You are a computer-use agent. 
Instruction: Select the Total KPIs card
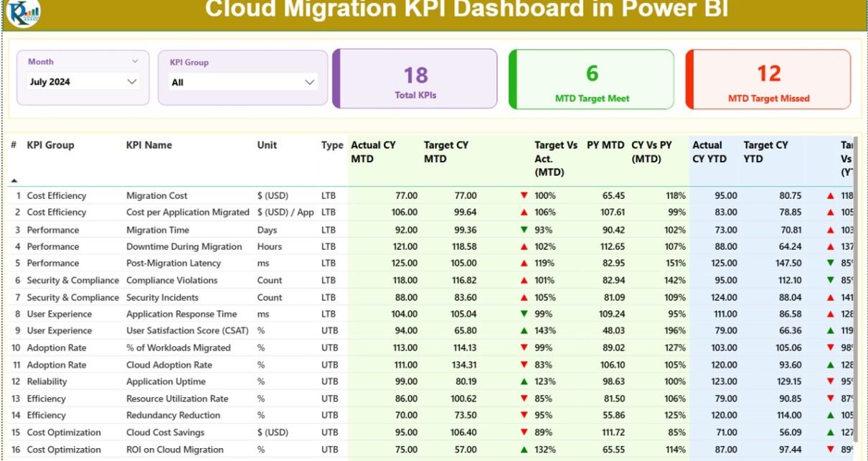[415, 79]
